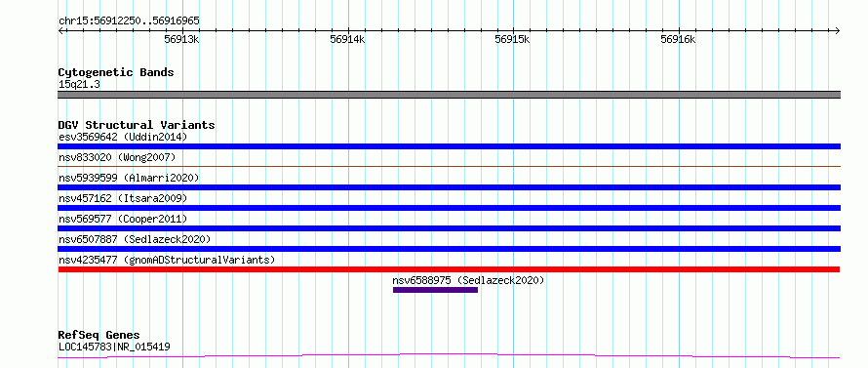Image resolution: width=868 pixels, height=368 pixels.
Task: Select the magenta LOC145783 gene line
Action: (449, 356)
